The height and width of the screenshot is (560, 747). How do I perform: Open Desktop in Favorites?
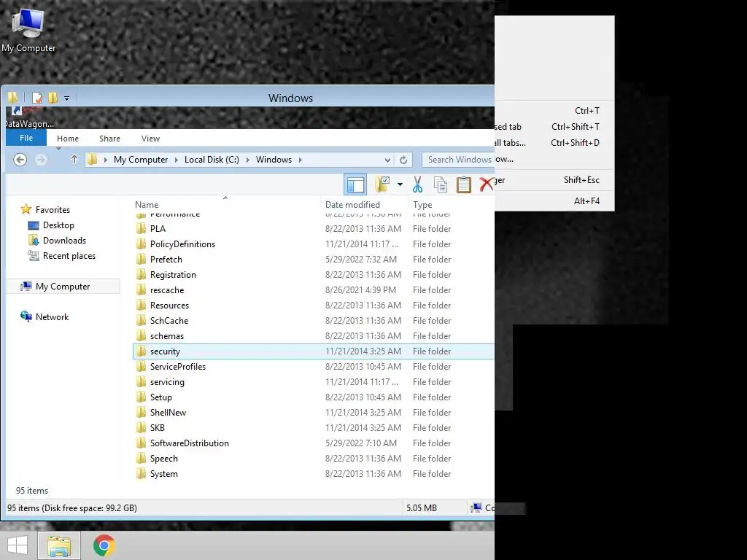coord(58,225)
